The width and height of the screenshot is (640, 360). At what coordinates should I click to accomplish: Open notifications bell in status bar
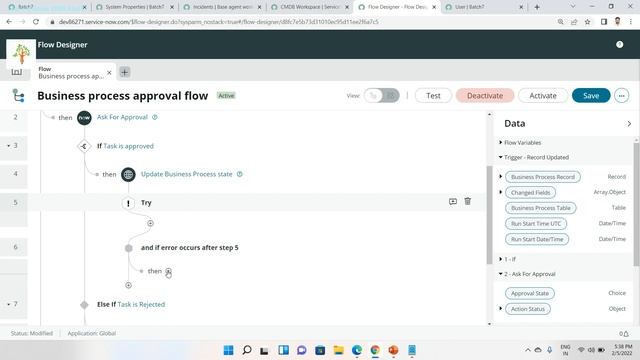point(625,333)
